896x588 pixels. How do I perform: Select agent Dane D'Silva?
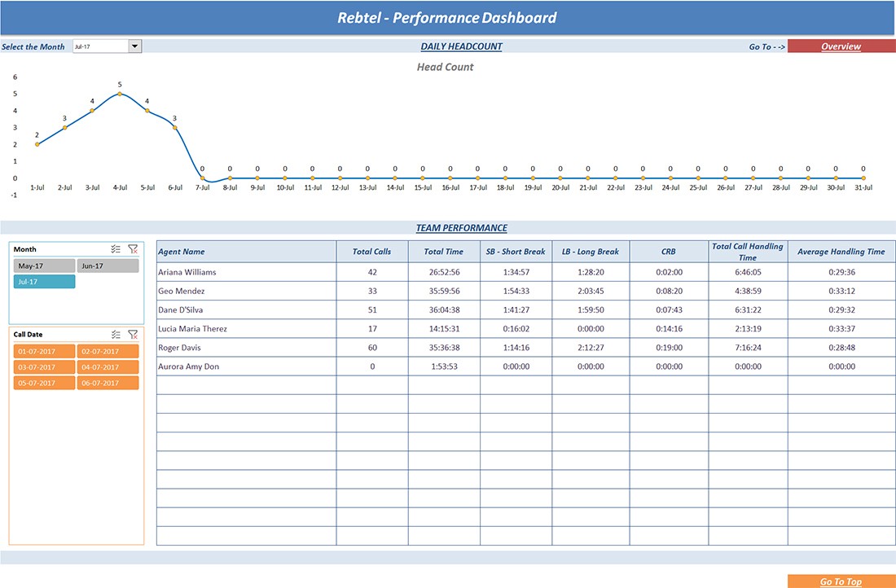[x=181, y=309]
